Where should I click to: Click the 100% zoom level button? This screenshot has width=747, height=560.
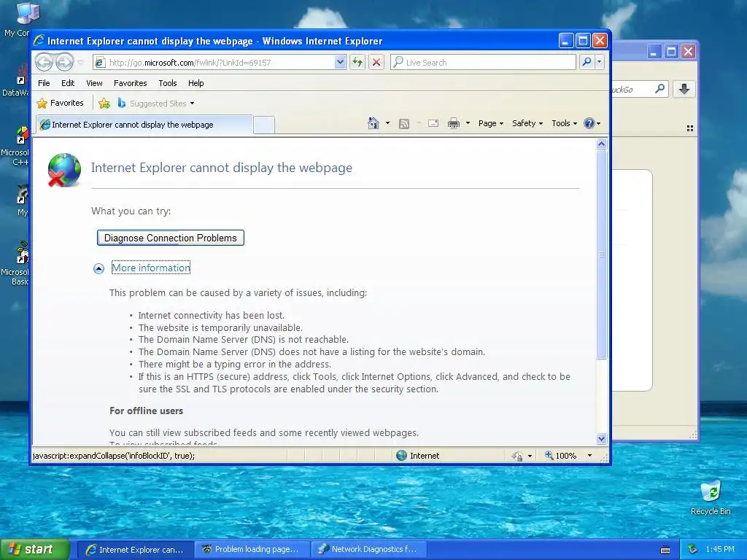561,456
